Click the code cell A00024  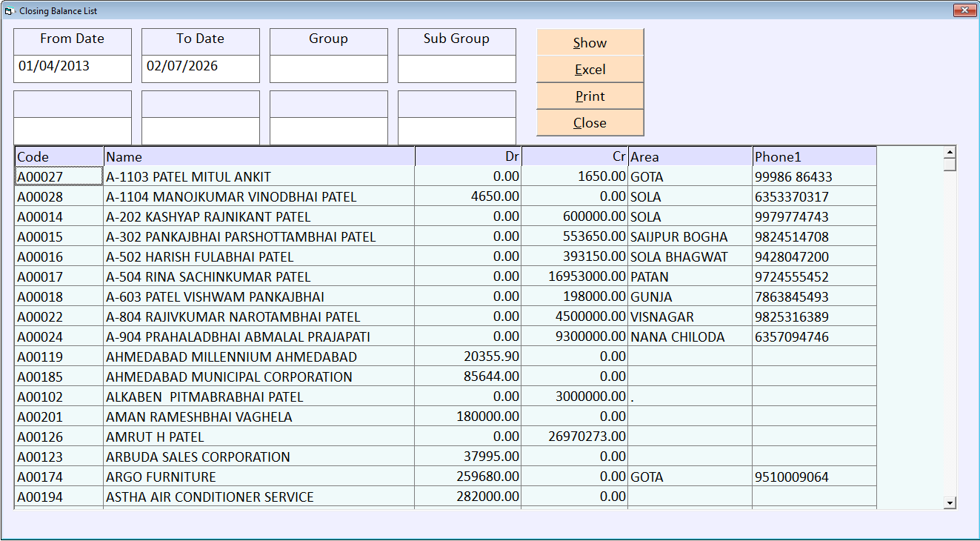[x=59, y=336]
